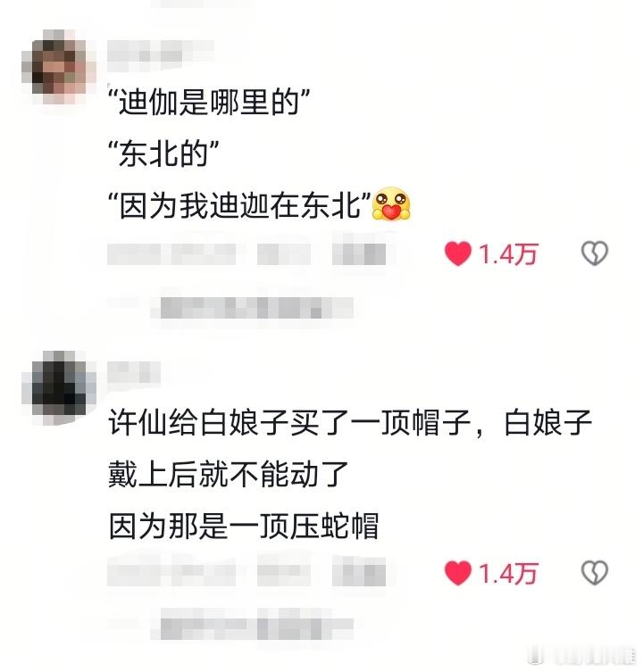Select the text “因为我迪迦在东北”
The height and width of the screenshot is (672, 643).
coord(239,205)
